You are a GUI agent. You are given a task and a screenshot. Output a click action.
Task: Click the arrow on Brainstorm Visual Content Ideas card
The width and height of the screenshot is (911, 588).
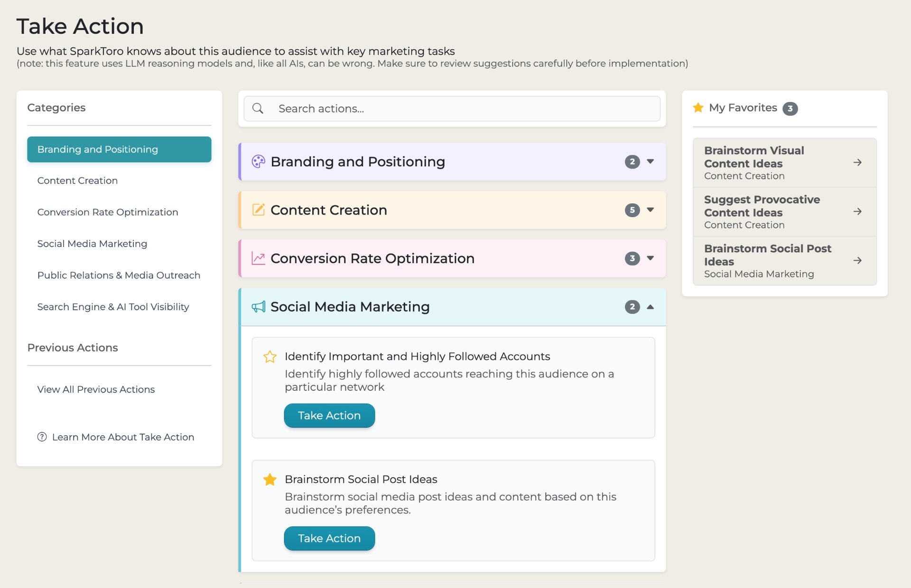tap(858, 163)
